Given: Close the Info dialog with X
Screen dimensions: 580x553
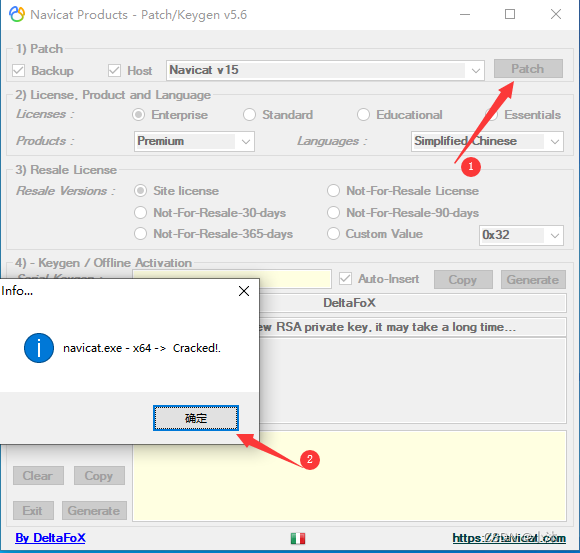Looking at the screenshot, I should click(244, 291).
